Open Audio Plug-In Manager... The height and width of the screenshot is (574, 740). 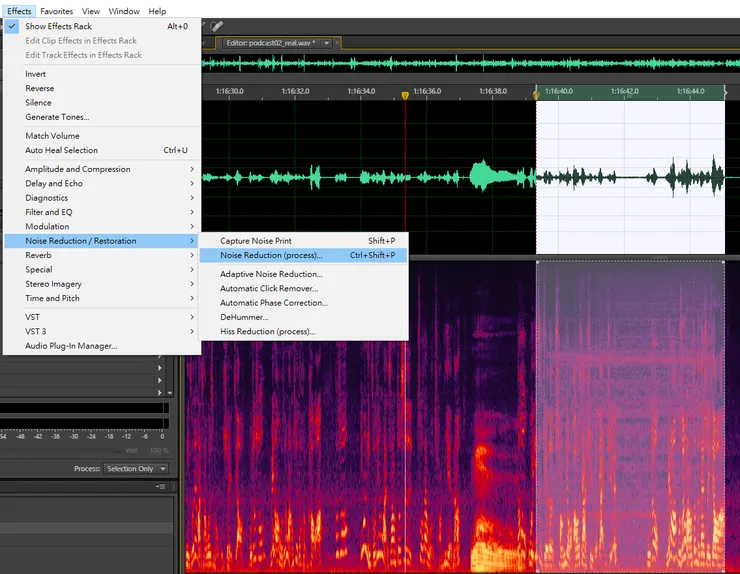tap(71, 346)
